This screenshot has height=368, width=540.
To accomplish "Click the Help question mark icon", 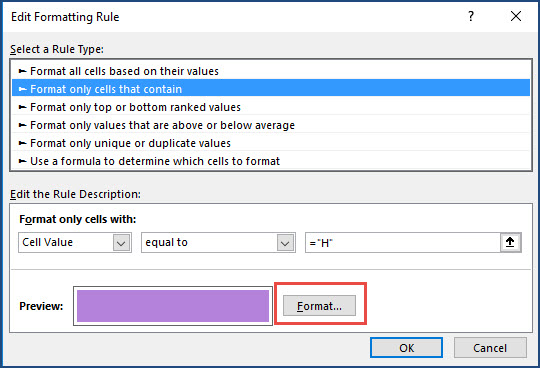I will click(x=471, y=16).
